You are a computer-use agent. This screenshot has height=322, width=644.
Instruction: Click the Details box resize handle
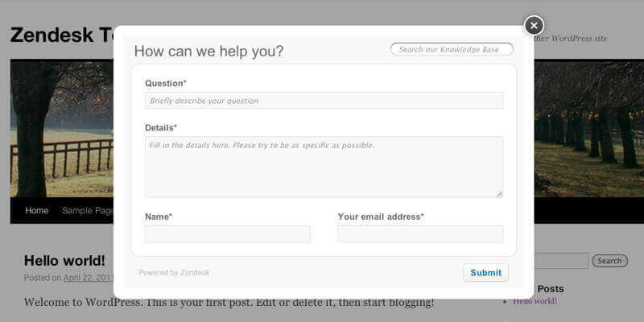tap(500, 194)
